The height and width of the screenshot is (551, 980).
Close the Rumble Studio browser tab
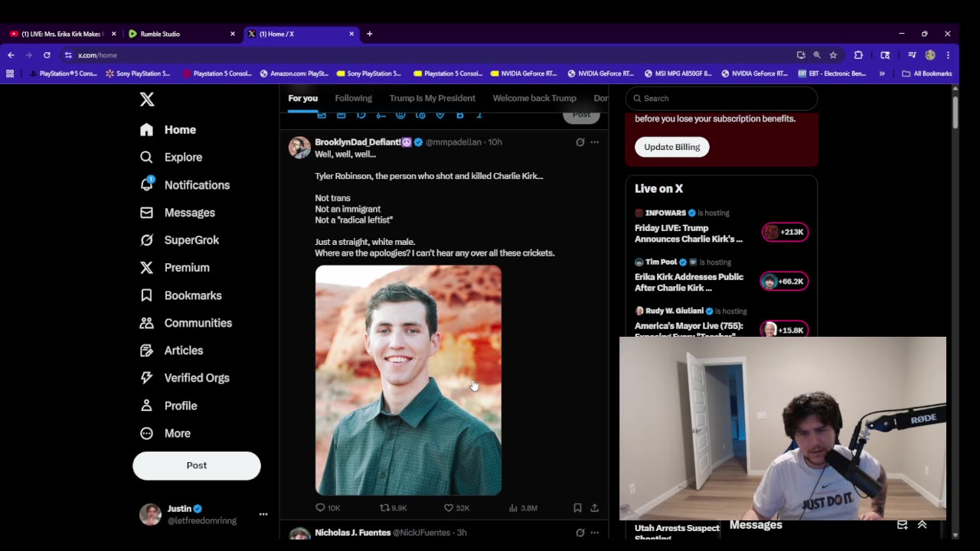click(233, 34)
